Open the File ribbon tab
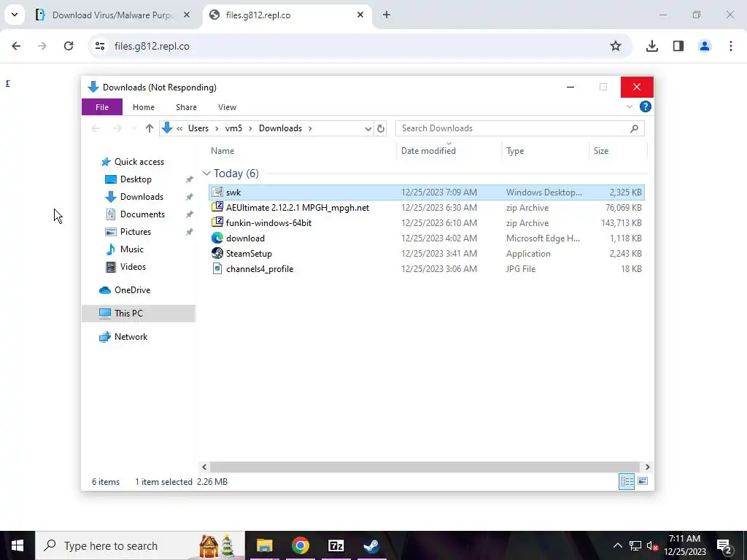 click(x=102, y=107)
